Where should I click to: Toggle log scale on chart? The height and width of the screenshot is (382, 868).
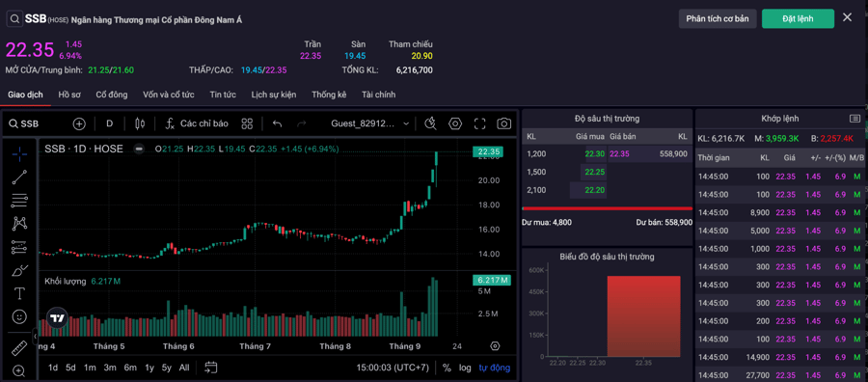[x=465, y=368]
